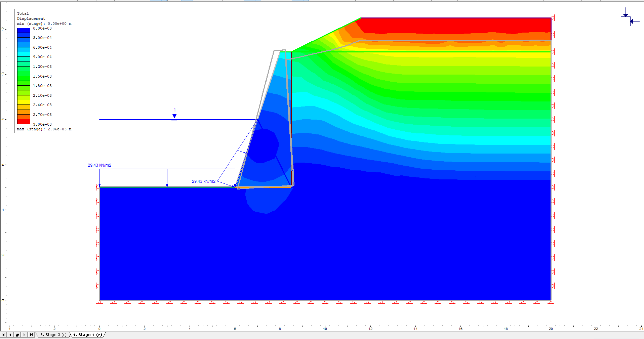Click the field stress box icon
Viewport: 644px width, 339px height.
pos(625,21)
